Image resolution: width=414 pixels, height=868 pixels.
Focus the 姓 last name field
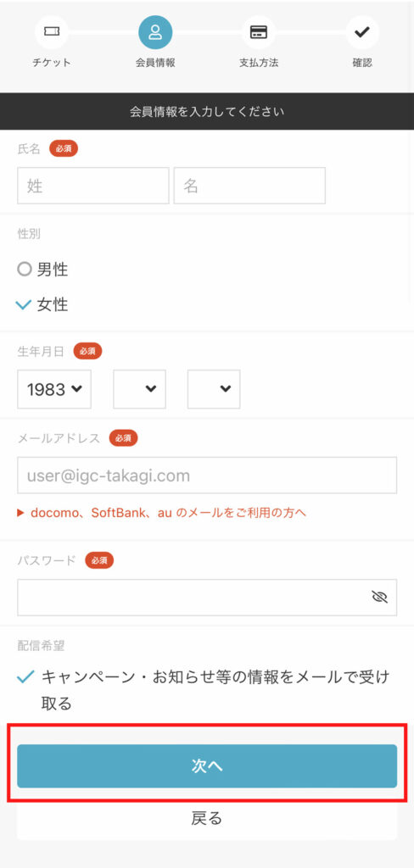coord(93,186)
